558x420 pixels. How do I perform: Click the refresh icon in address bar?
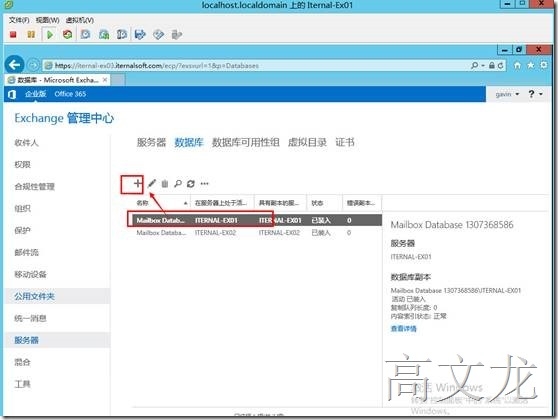click(x=501, y=65)
